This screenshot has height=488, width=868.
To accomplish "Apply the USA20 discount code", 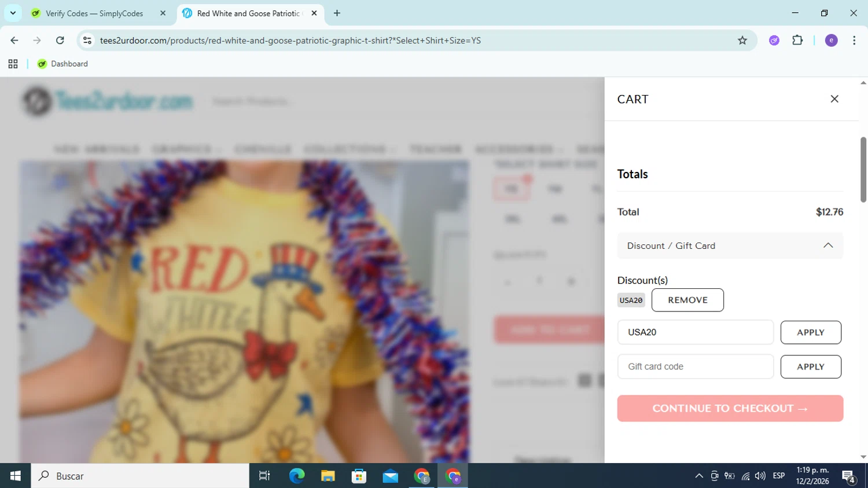I will click(x=811, y=332).
